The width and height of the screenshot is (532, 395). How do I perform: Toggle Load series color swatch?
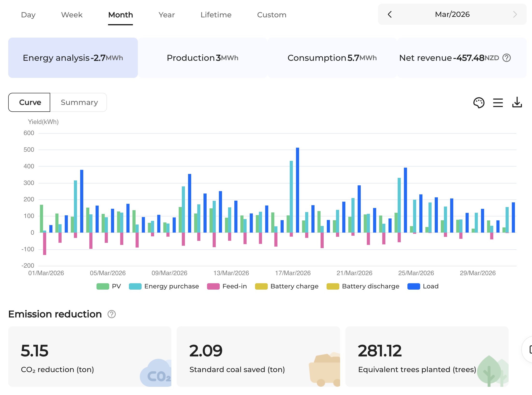(413, 286)
